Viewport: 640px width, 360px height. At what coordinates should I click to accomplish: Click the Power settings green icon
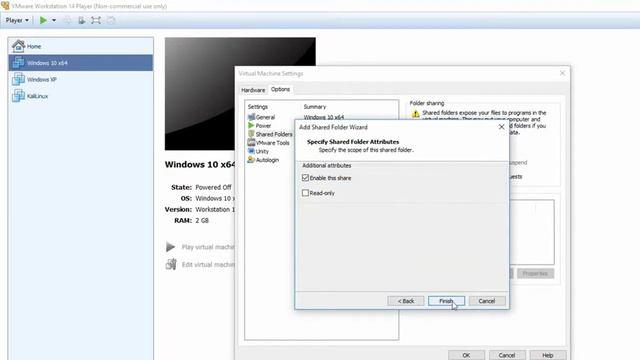251,125
